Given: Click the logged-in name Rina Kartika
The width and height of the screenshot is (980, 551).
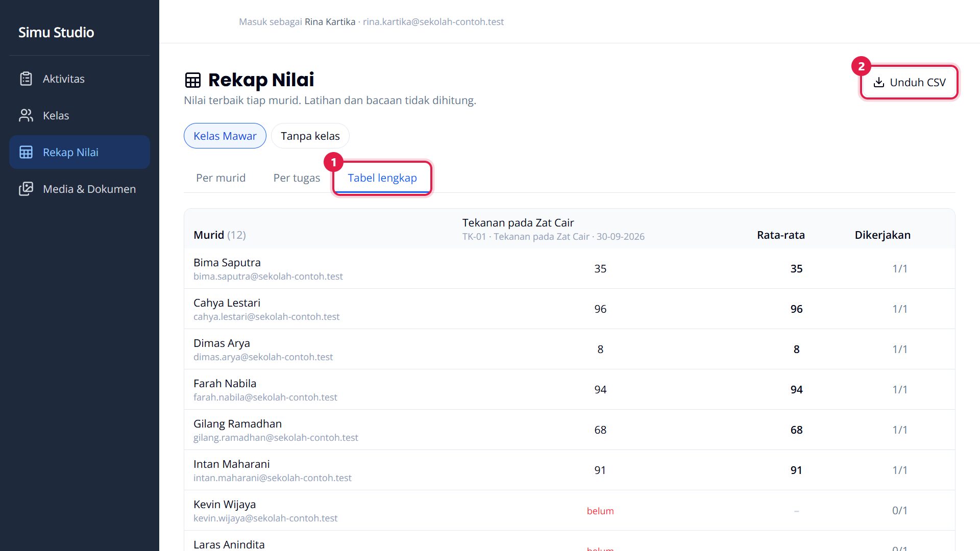Looking at the screenshot, I should [330, 21].
